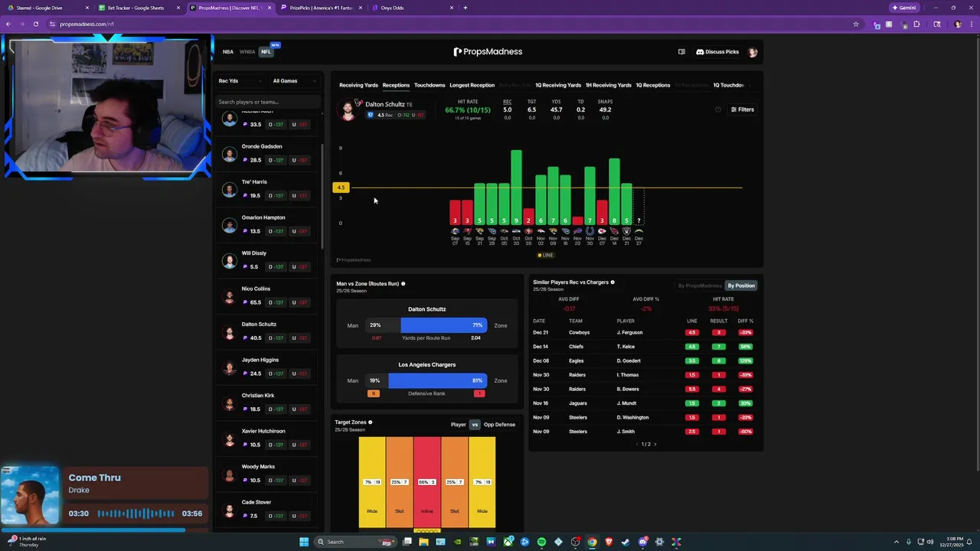
Task: Click the help question-mark icon near Filters
Action: (718, 109)
